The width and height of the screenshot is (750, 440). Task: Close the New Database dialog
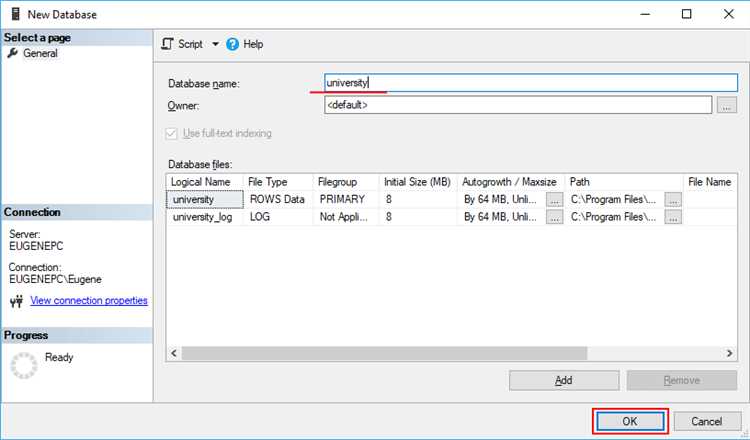(728, 14)
